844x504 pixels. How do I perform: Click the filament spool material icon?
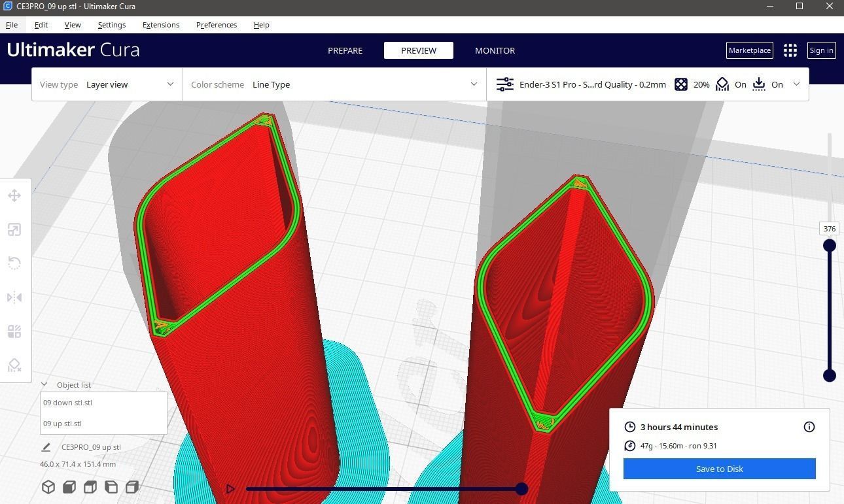(630, 446)
